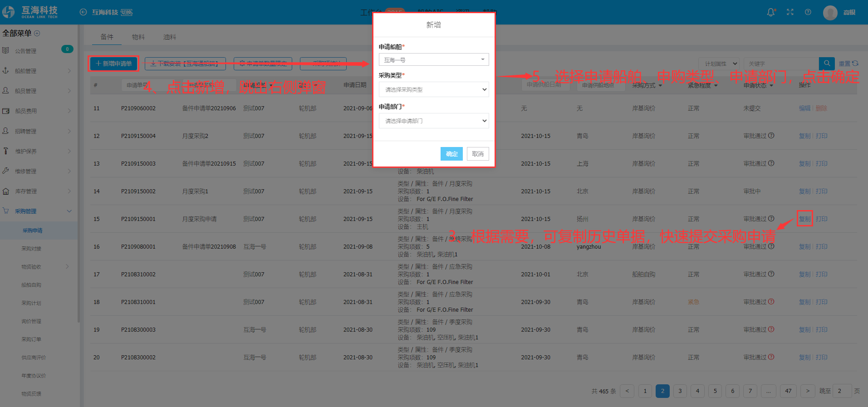Open the help question-mark icon in header
This screenshot has height=407, width=868.
coord(808,12)
